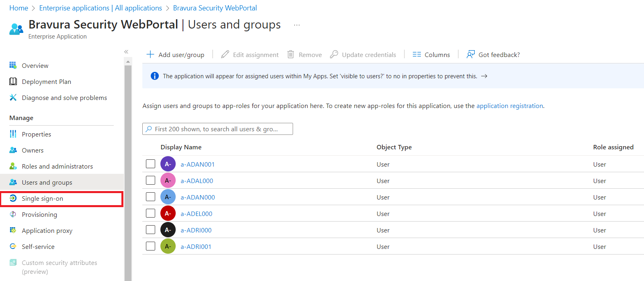Click the Custom security attributes icon

(13, 263)
